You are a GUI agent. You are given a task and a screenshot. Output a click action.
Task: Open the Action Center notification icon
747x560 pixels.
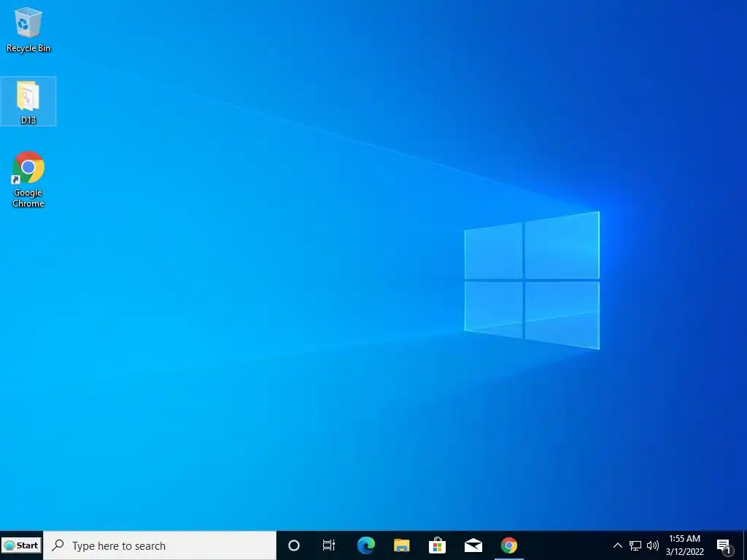(724, 545)
